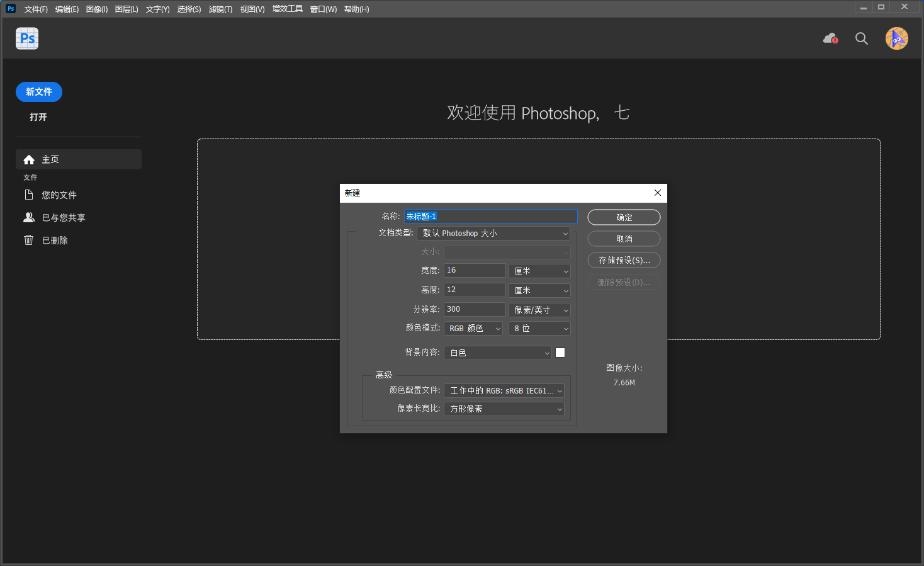Expand the 背景内容 白色 dropdown
The height and width of the screenshot is (566, 924).
(498, 353)
